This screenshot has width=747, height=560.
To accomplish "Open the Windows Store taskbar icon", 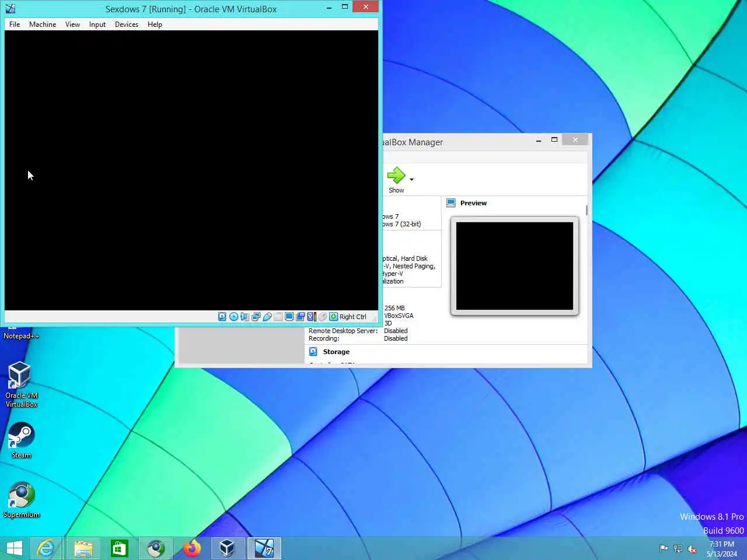I will click(x=119, y=548).
